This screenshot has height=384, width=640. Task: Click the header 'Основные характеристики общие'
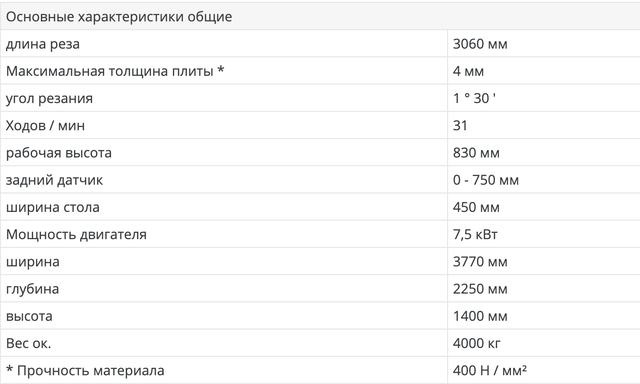click(x=119, y=17)
